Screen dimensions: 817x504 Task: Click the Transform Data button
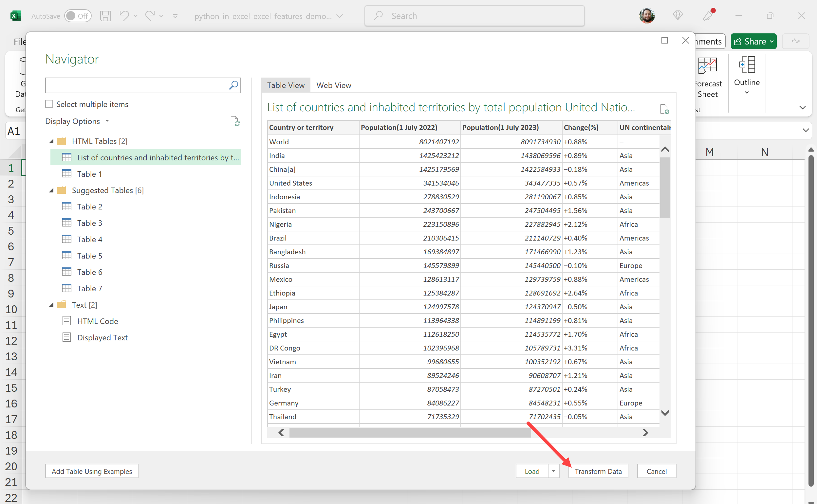tap(598, 471)
